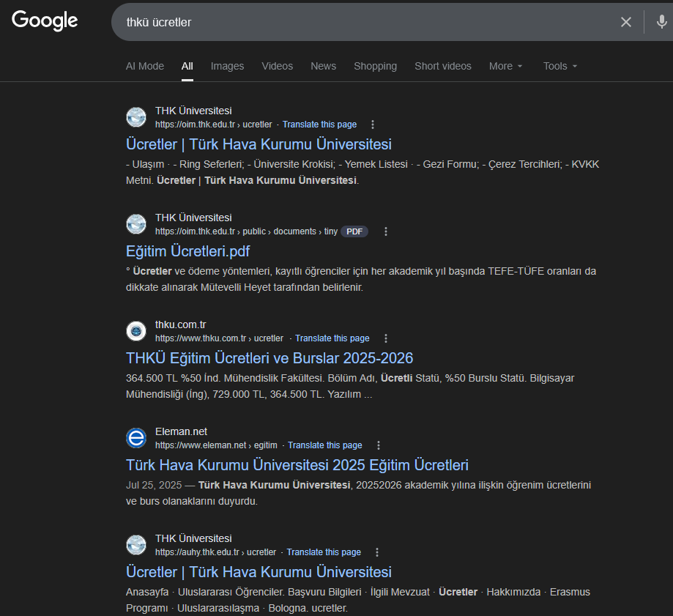
Task: Click the URL https://www.thku.com.tr › ucretler
Action: 219,338
